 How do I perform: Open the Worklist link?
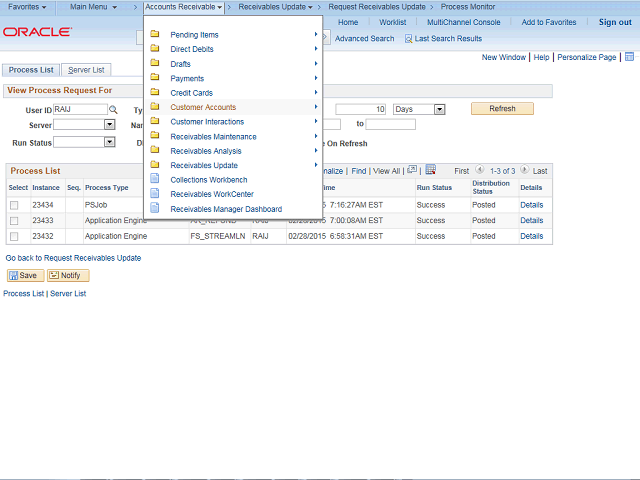click(x=392, y=22)
